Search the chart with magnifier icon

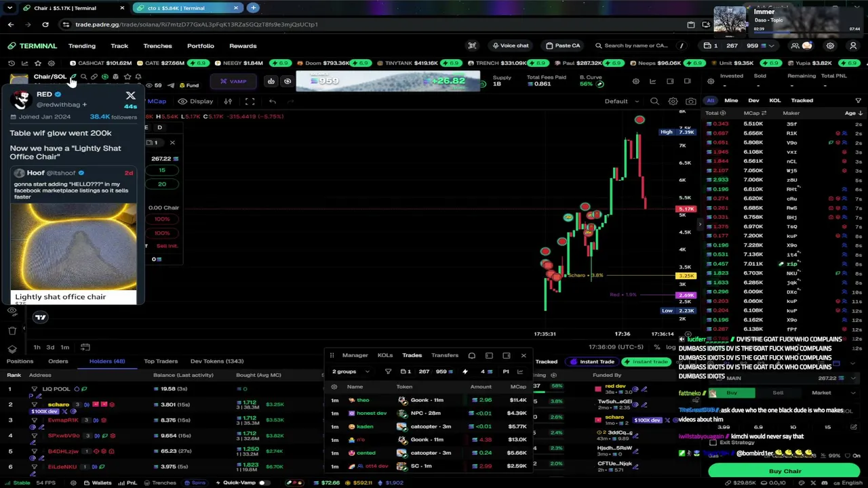coord(654,102)
